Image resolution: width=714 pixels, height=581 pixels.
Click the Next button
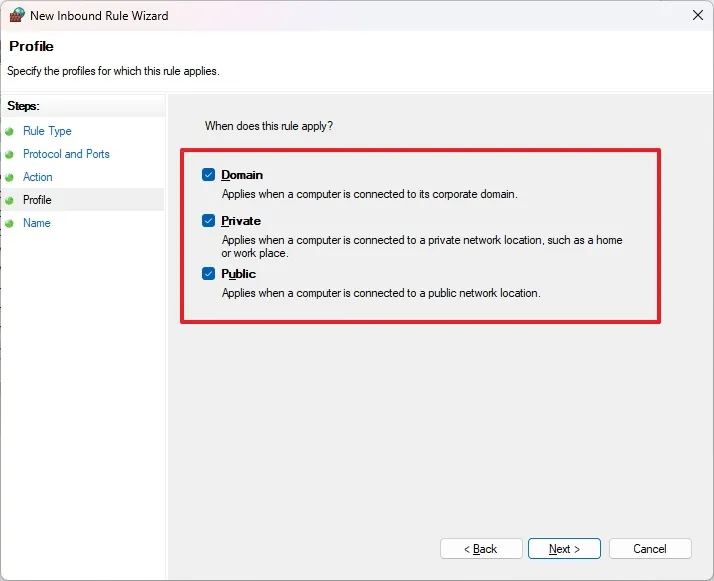(x=564, y=549)
